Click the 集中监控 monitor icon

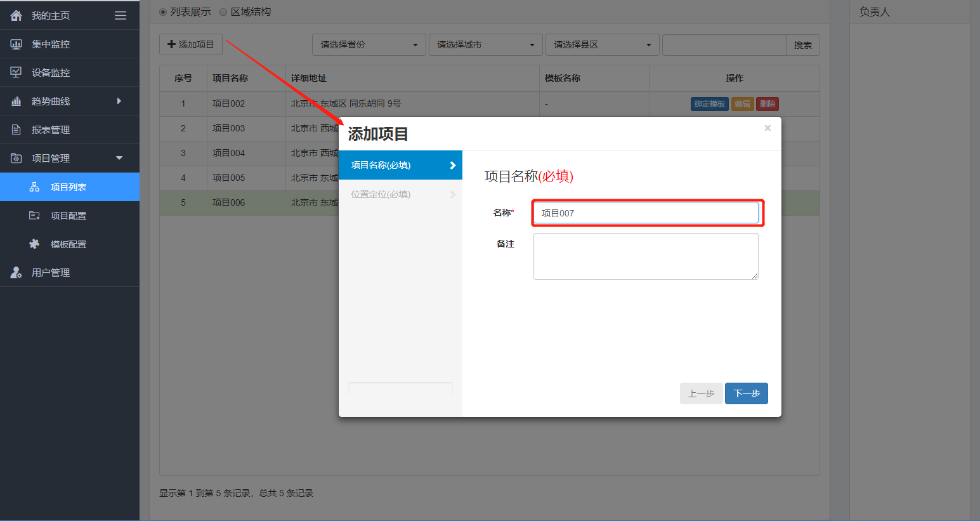(x=16, y=44)
